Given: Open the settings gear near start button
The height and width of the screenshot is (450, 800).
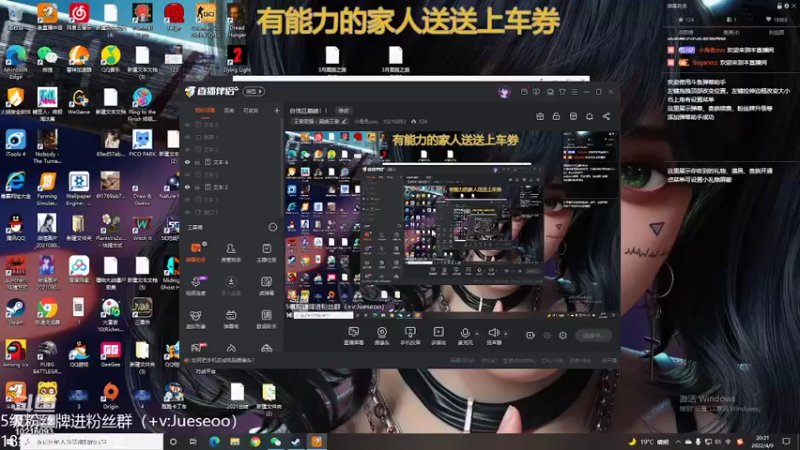Looking at the screenshot, I should [x=563, y=336].
